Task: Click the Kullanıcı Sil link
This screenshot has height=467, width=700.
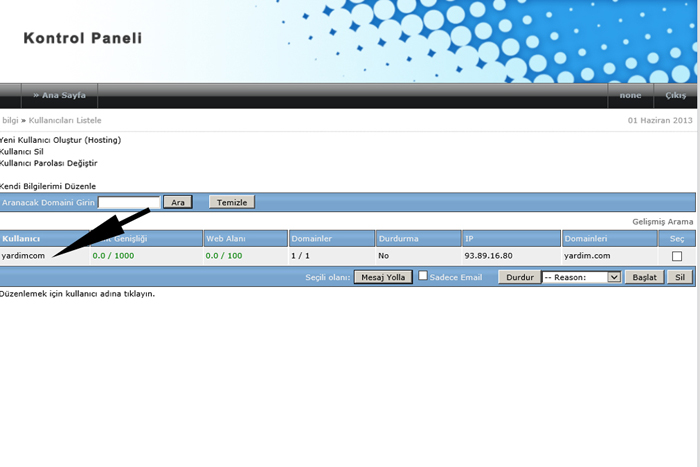Action: pos(22,152)
